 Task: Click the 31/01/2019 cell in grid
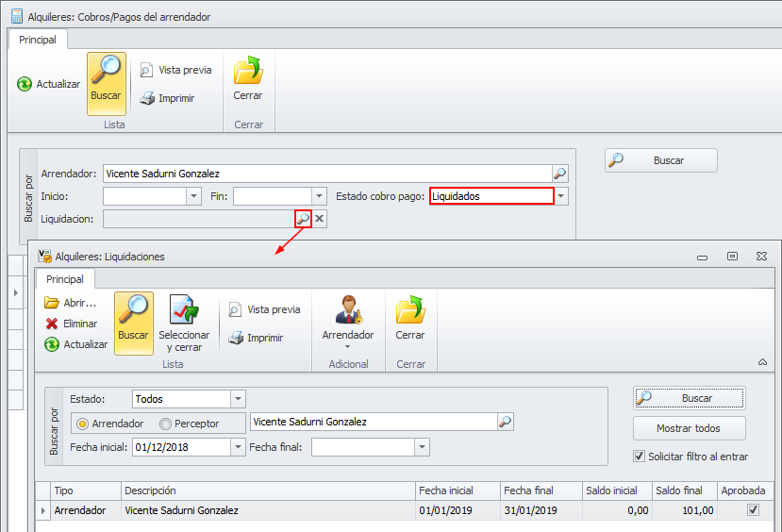(541, 510)
